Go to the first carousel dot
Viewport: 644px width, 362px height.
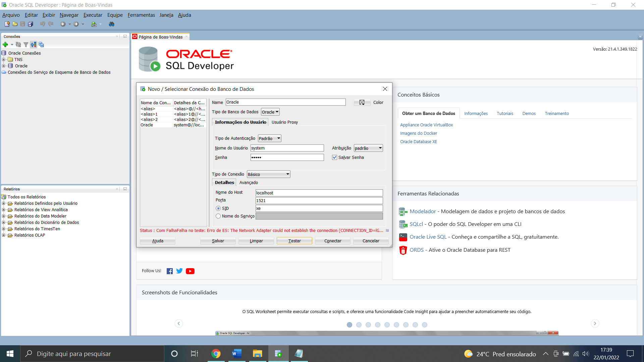(350, 325)
